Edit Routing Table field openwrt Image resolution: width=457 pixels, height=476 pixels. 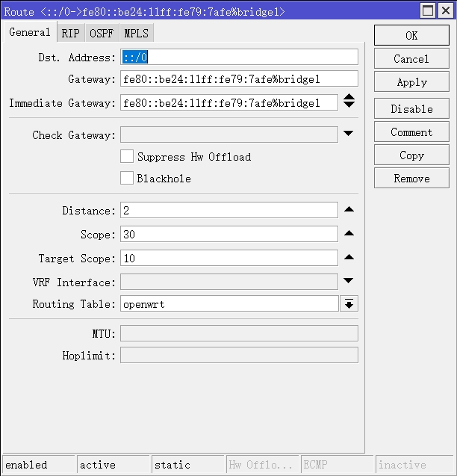[x=229, y=303]
